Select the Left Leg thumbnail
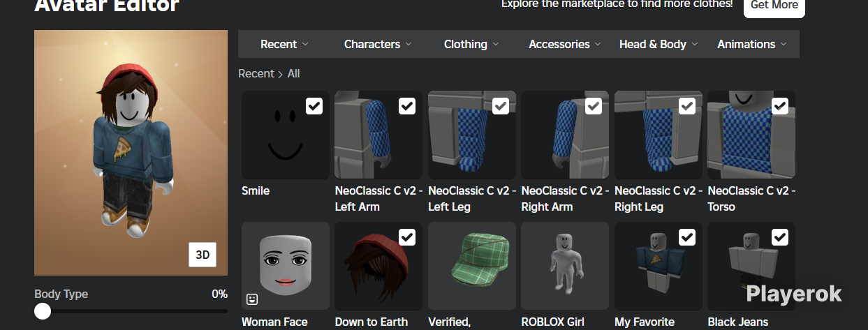This screenshot has width=868, height=330. click(472, 135)
